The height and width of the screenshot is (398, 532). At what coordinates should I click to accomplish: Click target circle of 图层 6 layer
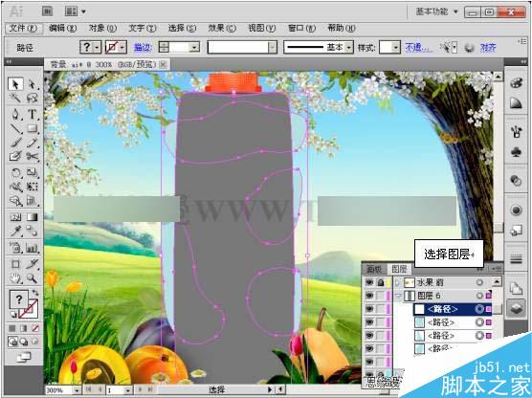(479, 296)
